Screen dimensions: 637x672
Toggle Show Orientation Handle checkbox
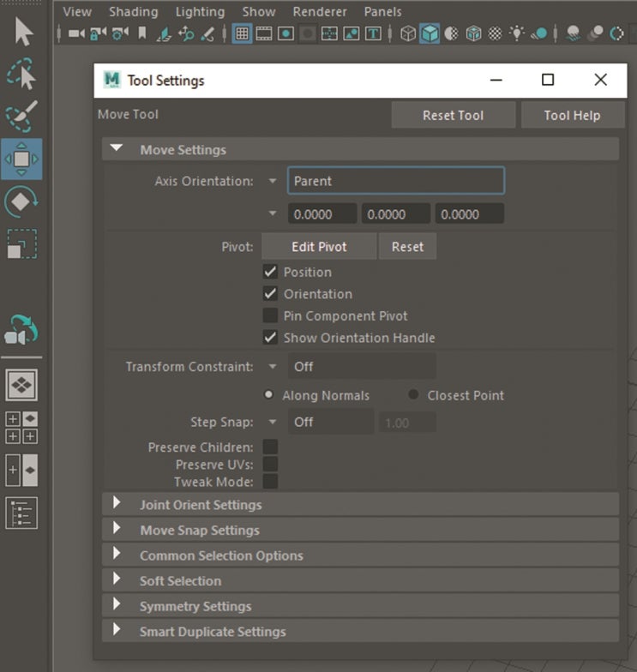(x=270, y=338)
